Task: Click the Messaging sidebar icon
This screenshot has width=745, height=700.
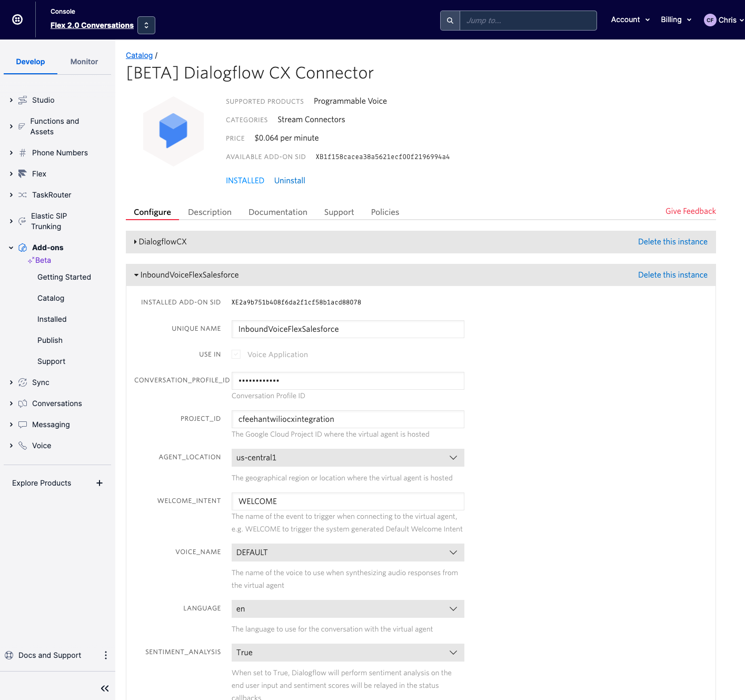Action: 23,425
